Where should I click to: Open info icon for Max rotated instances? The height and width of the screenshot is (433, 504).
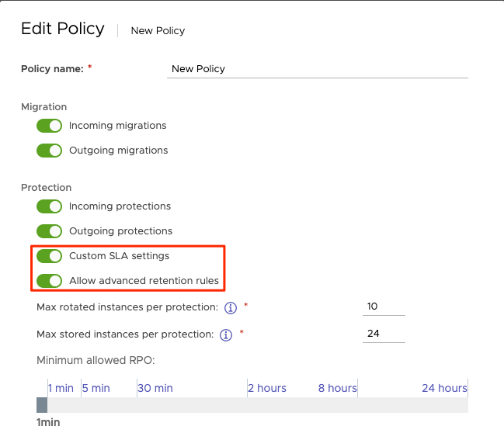[230, 307]
